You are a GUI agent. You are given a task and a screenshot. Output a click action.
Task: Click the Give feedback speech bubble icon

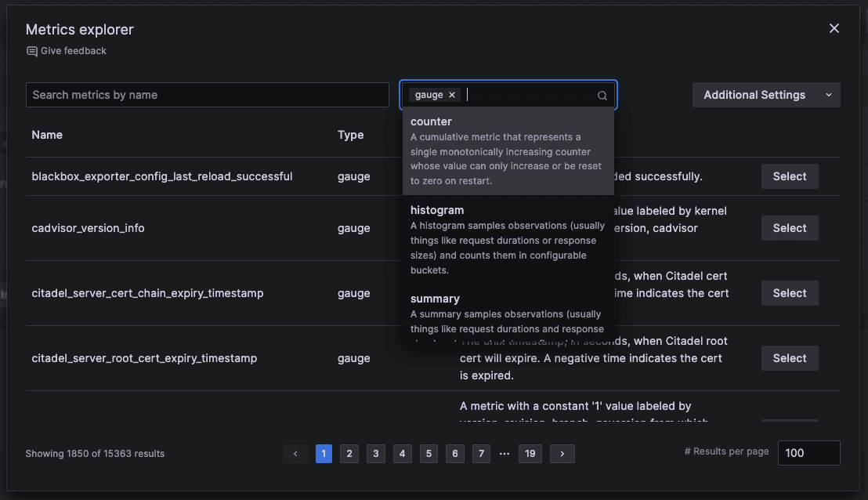click(x=31, y=50)
